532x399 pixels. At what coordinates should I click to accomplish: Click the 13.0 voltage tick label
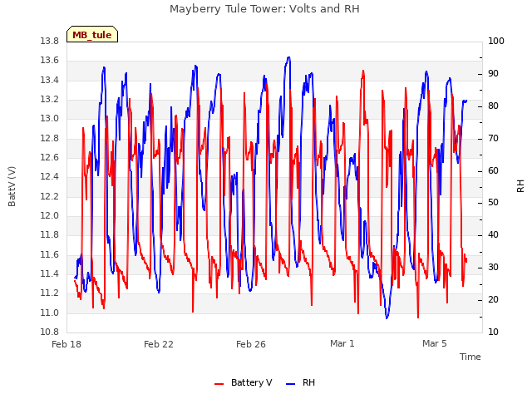[x=49, y=118]
